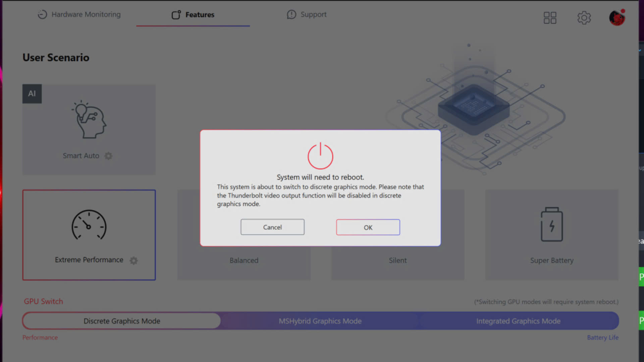644x362 pixels.
Task: Open the grid apps view icon
Action: pos(550,18)
